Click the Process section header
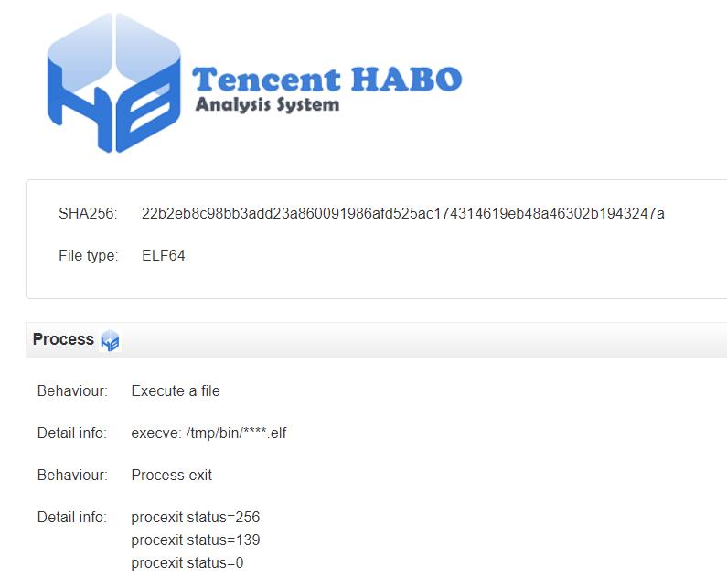The width and height of the screenshot is (727, 588). [x=376, y=340]
